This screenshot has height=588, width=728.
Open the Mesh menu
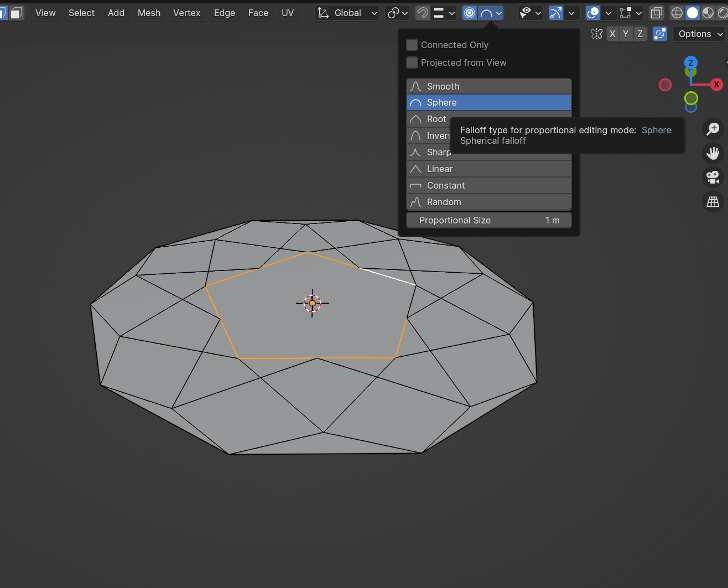[x=149, y=13]
